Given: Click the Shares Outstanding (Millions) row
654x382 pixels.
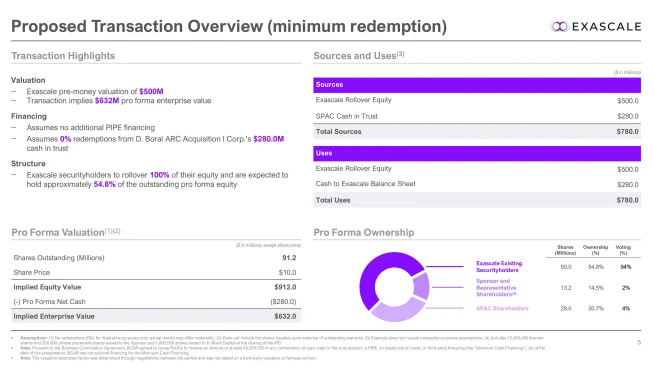Looking at the screenshot, I should pos(156,258).
